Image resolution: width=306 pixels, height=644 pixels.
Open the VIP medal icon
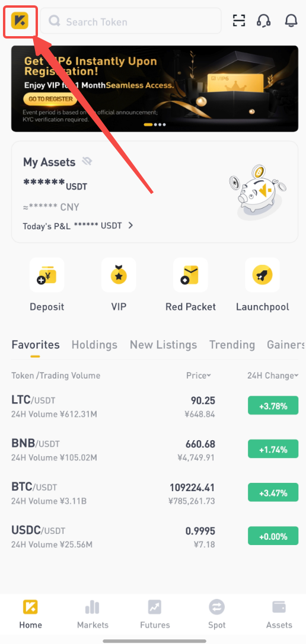point(119,275)
